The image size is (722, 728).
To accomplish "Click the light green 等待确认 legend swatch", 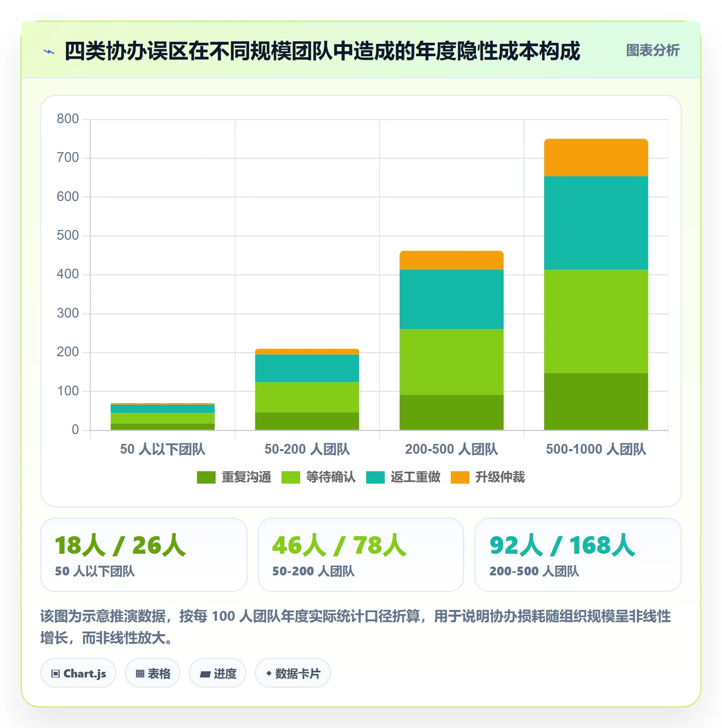I will (291, 477).
